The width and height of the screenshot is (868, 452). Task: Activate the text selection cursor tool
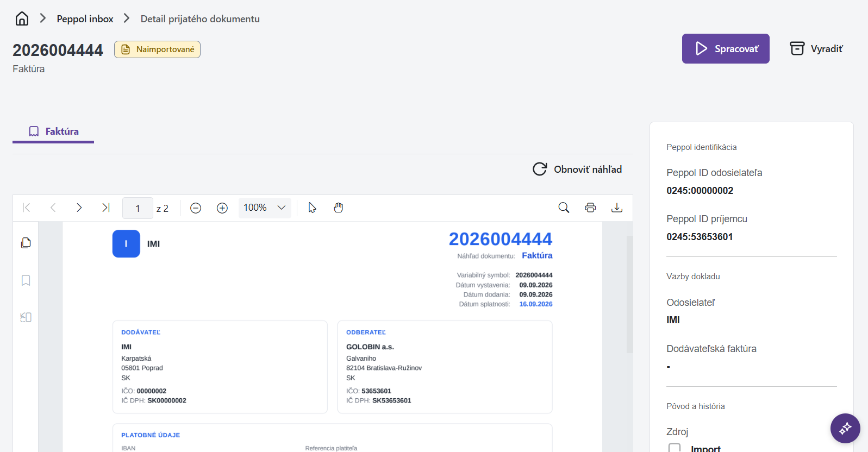[312, 208]
